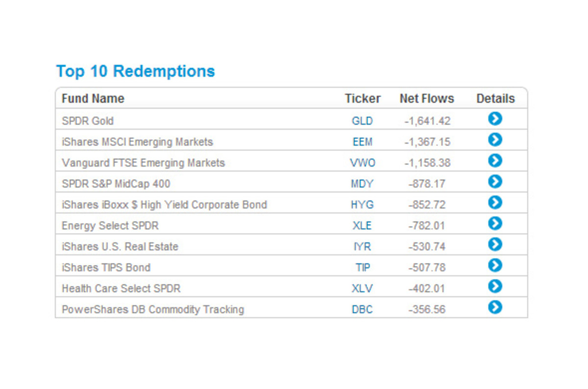Click details icon for Energy Select SPDR

[495, 223]
